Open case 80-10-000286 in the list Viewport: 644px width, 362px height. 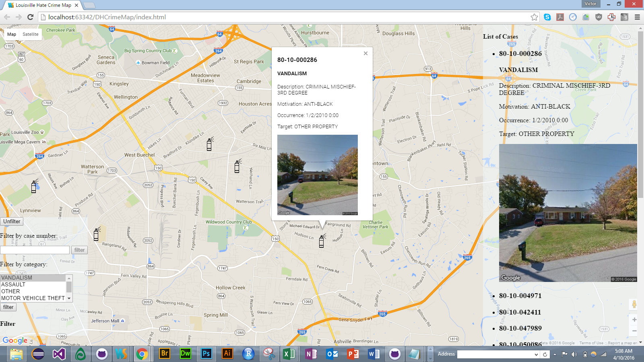520,53
